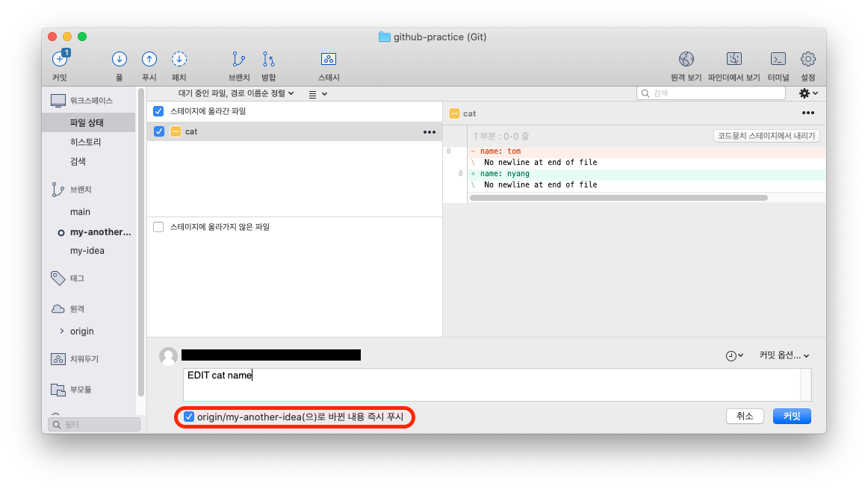868x489 pixels.
Task: Click the diff header ellipsis menu
Action: [x=808, y=113]
